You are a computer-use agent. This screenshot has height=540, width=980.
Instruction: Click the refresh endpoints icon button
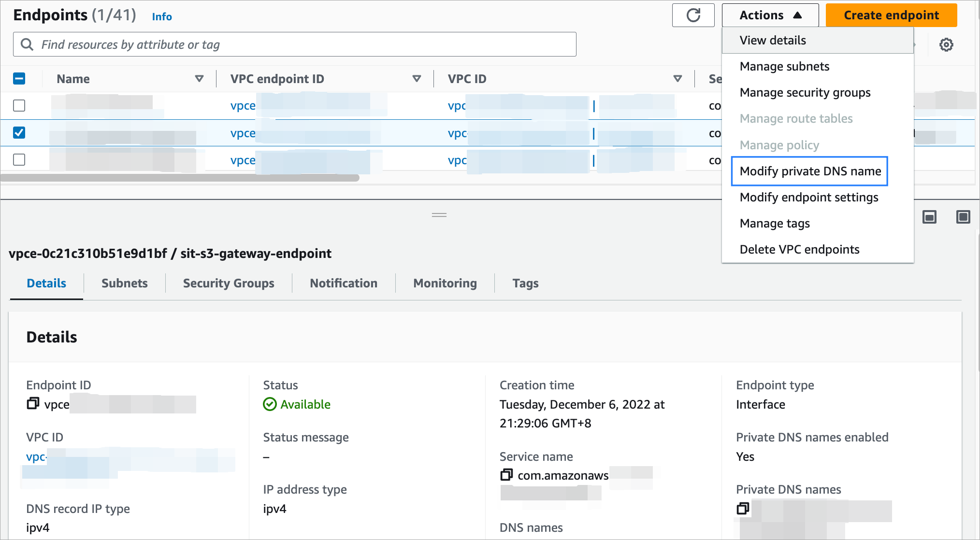693,15
